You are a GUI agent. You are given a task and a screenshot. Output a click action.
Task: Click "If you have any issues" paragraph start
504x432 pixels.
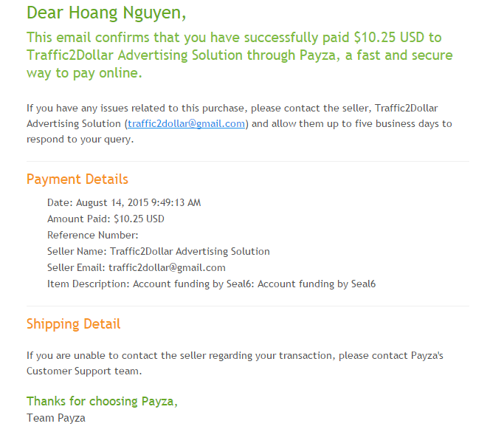click(81, 109)
